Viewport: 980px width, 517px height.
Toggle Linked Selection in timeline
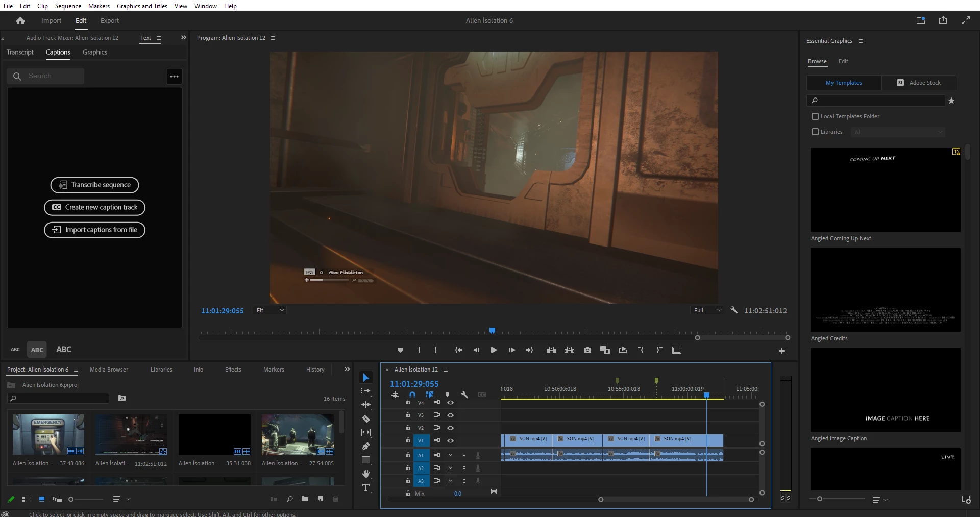430,395
